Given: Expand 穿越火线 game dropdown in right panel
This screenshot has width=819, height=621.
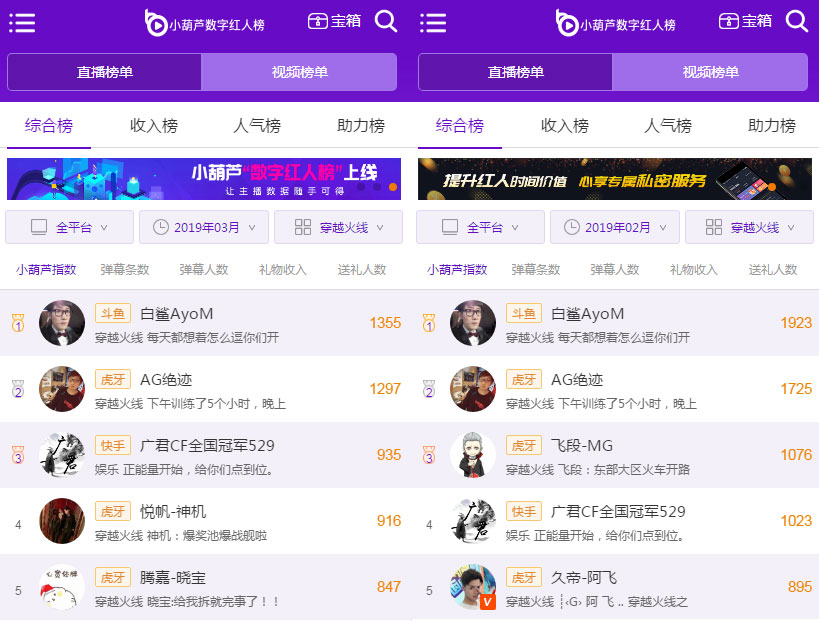Looking at the screenshot, I should 750,227.
